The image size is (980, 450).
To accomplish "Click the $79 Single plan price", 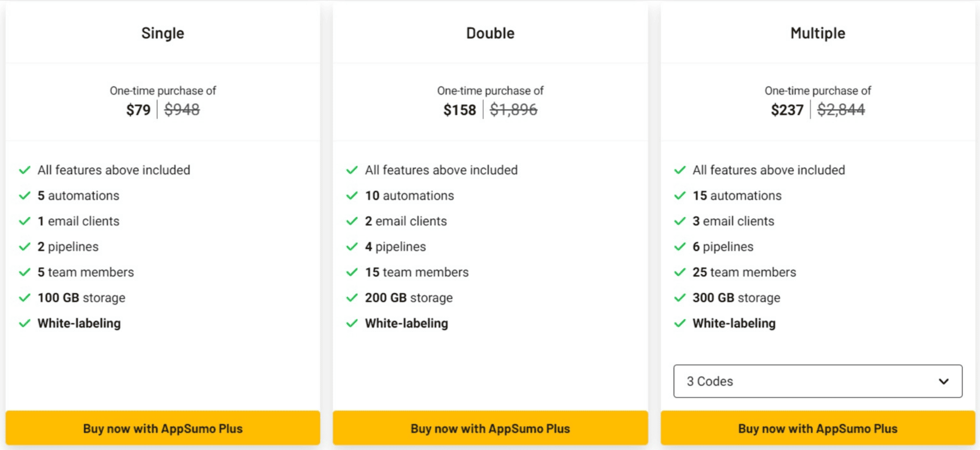I will coord(138,110).
